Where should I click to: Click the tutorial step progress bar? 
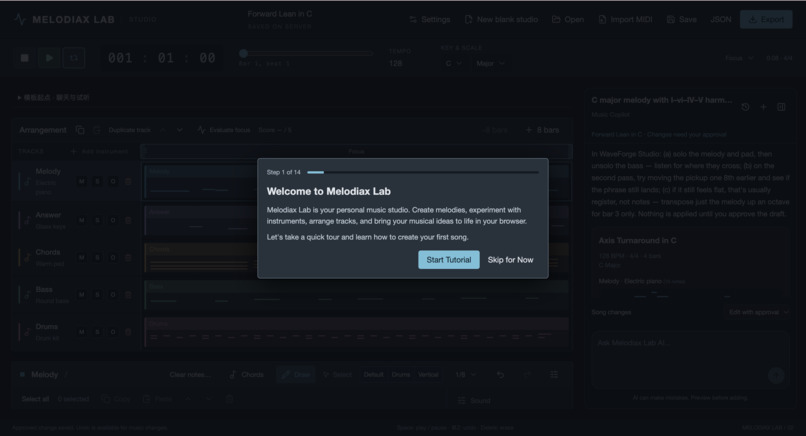(423, 172)
